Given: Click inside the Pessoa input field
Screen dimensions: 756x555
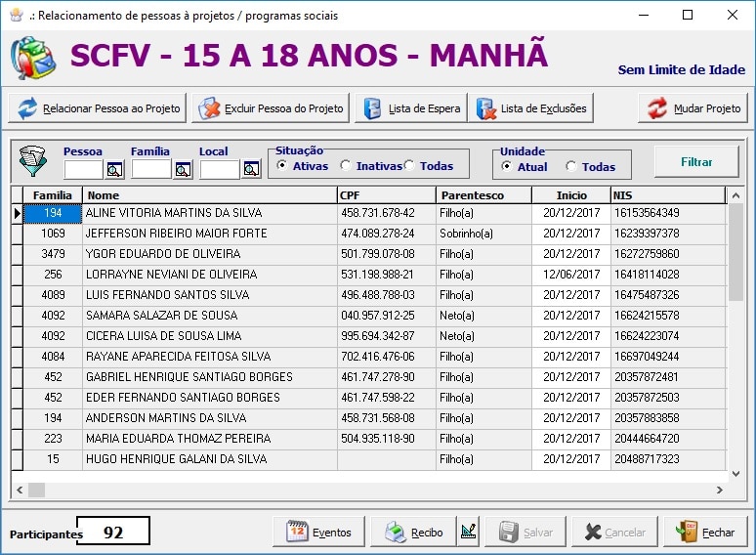Looking at the screenshot, I should [x=83, y=170].
